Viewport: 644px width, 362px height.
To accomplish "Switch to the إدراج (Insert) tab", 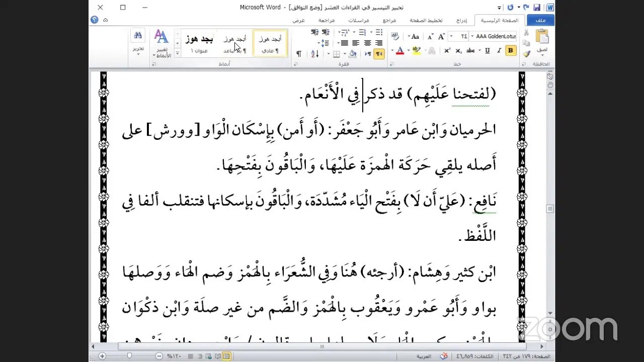I will tap(461, 20).
